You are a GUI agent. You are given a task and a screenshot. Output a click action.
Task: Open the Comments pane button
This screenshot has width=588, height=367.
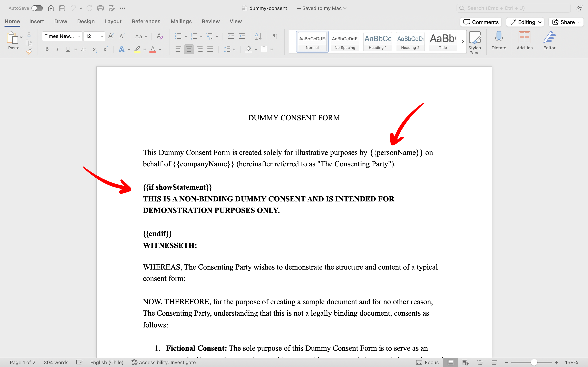coord(481,22)
